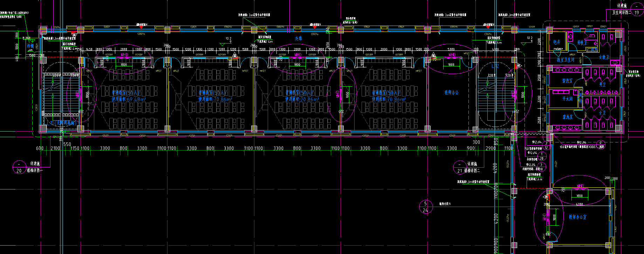
Task: Click the '教室卫生间' label
Action: [x=566, y=60]
